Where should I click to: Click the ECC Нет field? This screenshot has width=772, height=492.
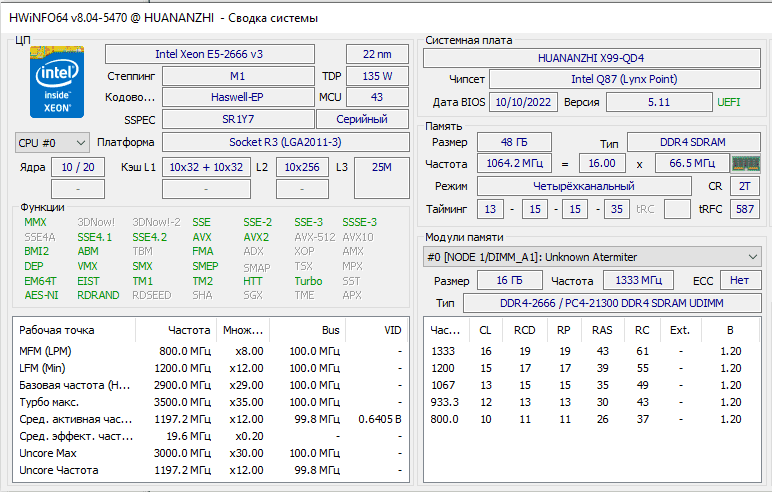tap(739, 281)
